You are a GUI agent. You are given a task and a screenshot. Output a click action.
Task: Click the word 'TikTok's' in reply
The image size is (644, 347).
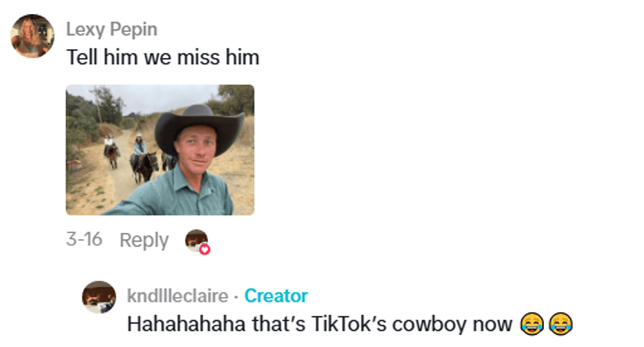point(349,324)
